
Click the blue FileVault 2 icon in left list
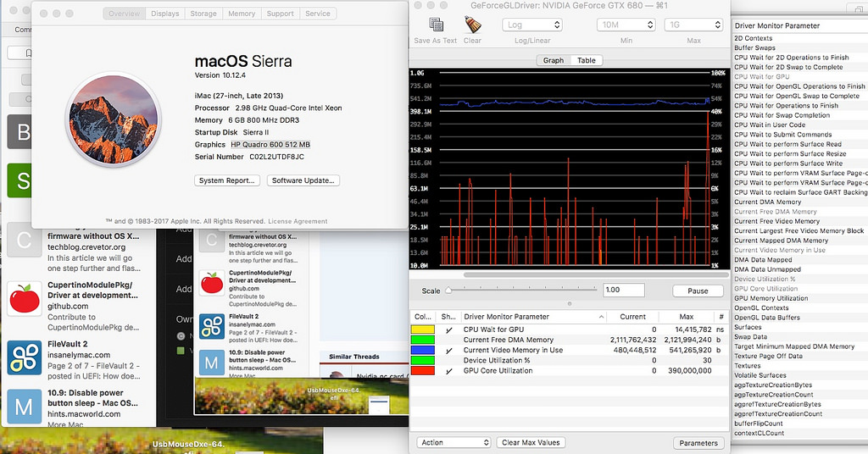25,357
